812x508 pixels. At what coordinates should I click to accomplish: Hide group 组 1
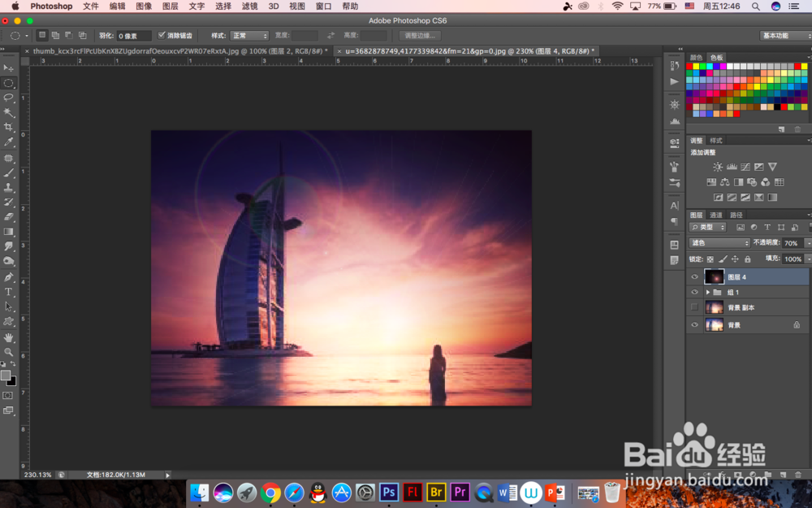tap(694, 293)
